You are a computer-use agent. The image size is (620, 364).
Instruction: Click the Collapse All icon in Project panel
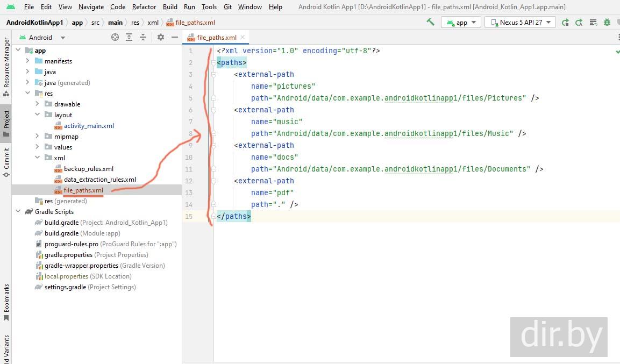(x=143, y=37)
